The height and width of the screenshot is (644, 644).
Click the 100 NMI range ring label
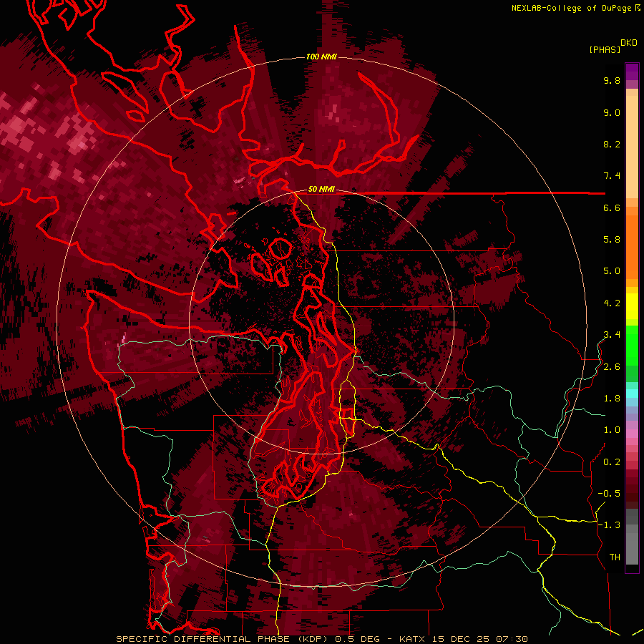click(321, 57)
